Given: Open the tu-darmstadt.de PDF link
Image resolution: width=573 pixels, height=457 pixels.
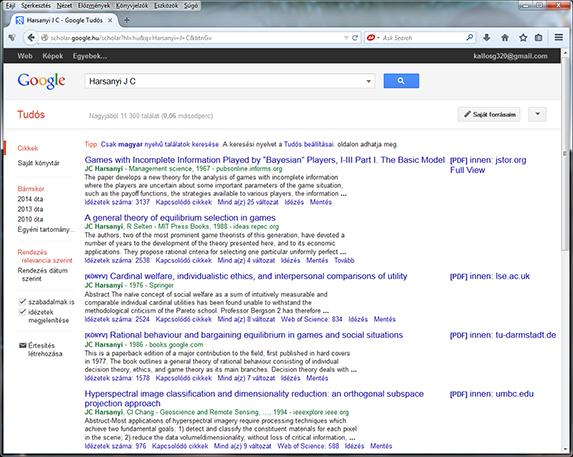Looking at the screenshot, I should [503, 335].
